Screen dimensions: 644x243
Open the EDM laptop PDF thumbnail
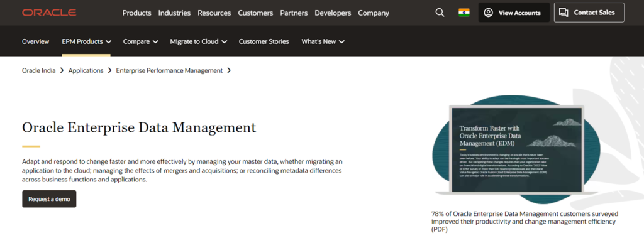point(516,149)
